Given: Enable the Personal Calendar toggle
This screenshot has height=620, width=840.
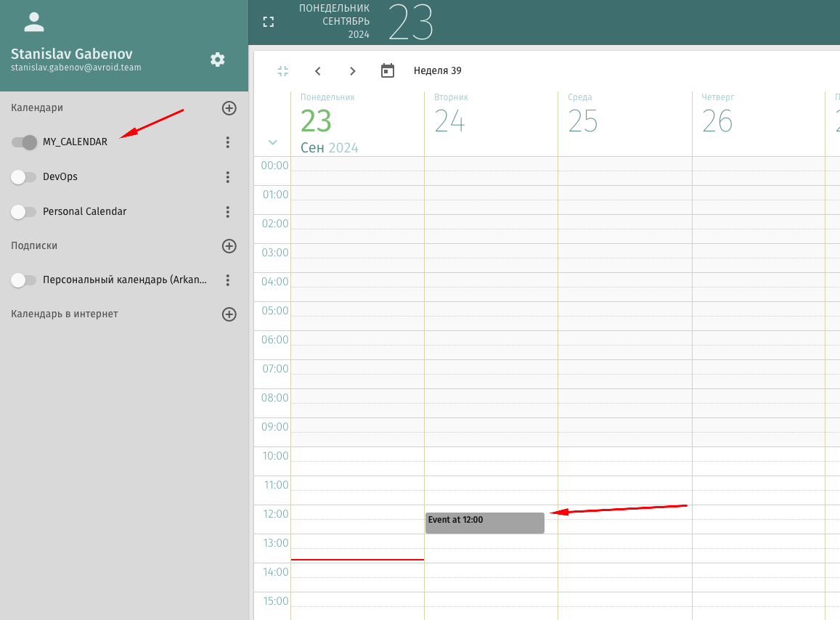Looking at the screenshot, I should 24,212.
